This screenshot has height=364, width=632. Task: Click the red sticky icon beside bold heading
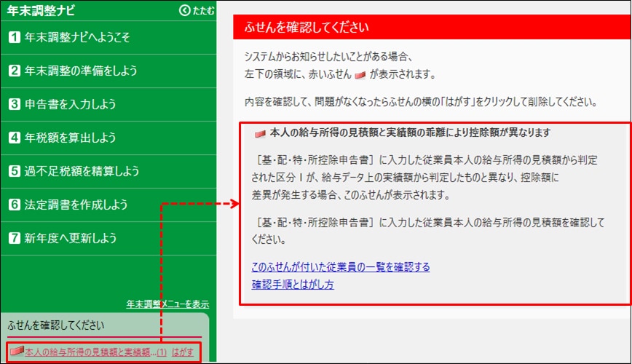[x=259, y=133]
